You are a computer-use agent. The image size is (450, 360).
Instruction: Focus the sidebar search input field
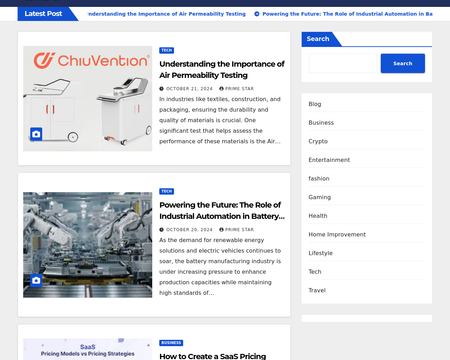coord(344,63)
